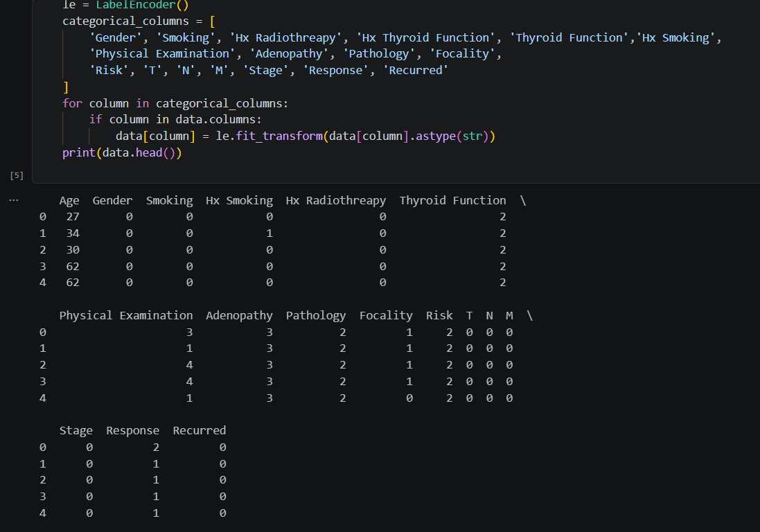Click the print(data.head()) statement
760x532 pixels.
(x=122, y=152)
